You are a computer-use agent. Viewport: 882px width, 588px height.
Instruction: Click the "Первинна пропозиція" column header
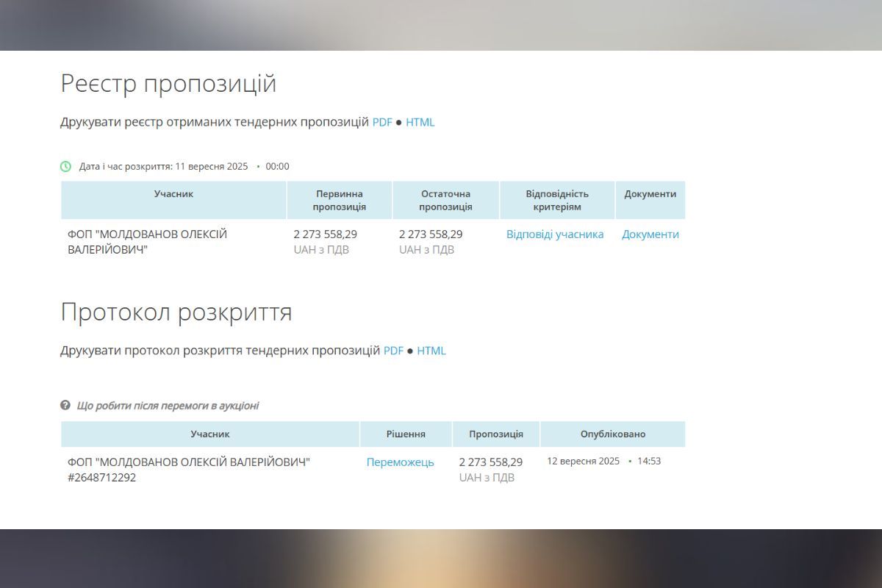(339, 199)
